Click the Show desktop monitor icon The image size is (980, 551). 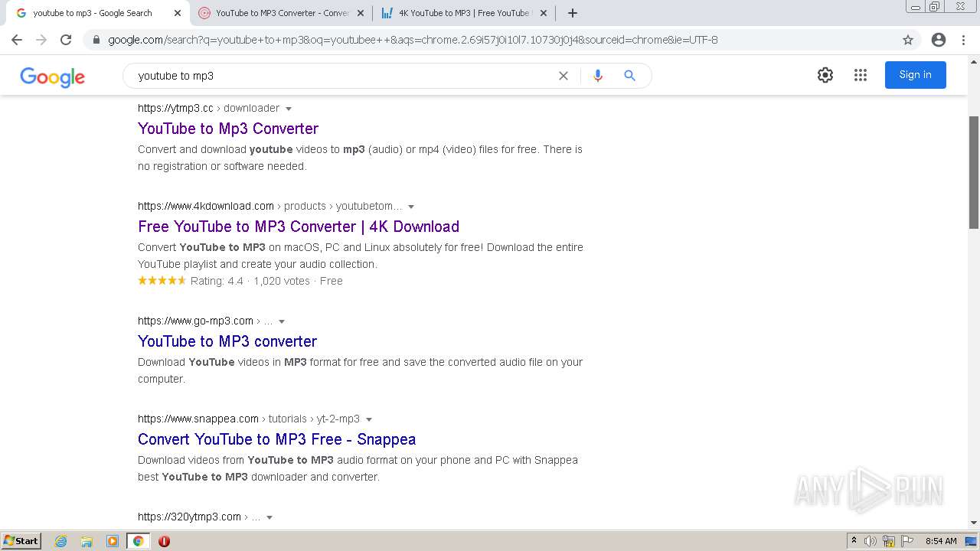click(x=971, y=541)
